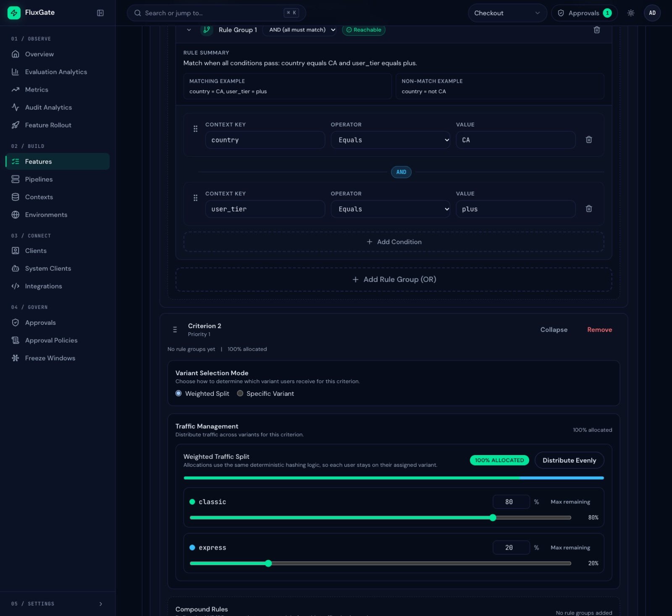Click the value field containing plus
This screenshot has width=672, height=616.
[516, 209]
